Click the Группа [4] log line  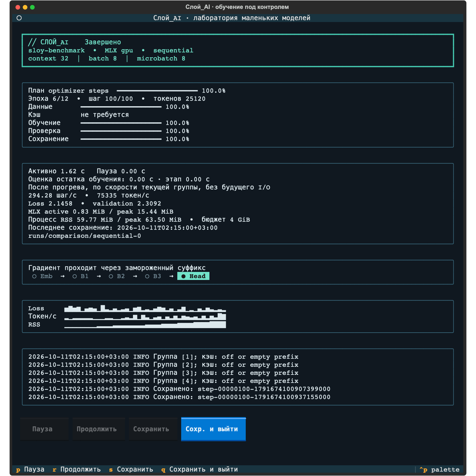163,381
